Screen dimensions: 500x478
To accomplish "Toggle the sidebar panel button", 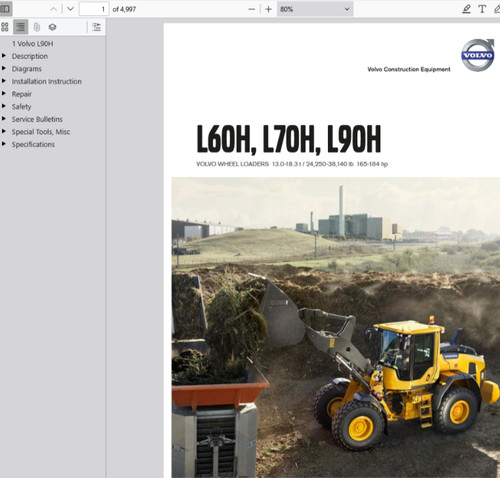I will pyautogui.click(x=5, y=9).
